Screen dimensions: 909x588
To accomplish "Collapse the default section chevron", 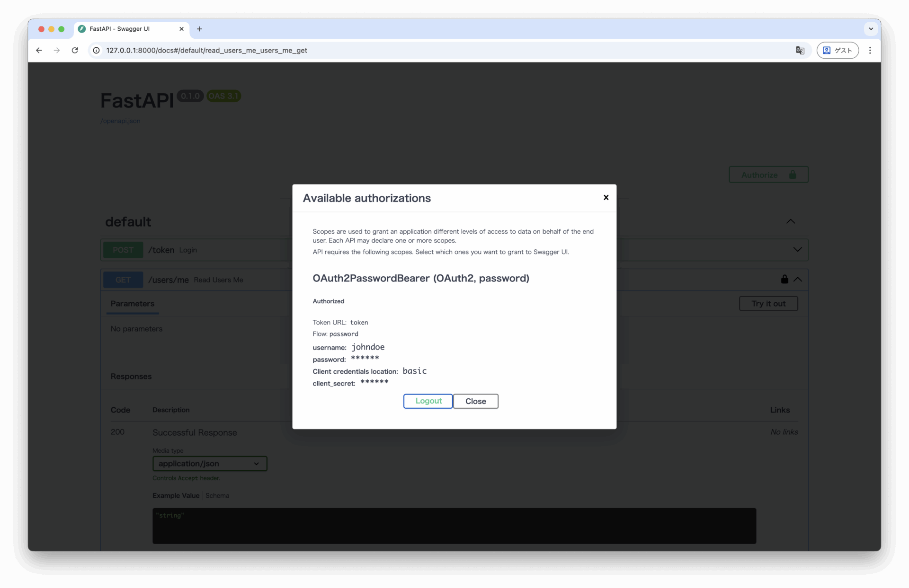I will point(790,221).
